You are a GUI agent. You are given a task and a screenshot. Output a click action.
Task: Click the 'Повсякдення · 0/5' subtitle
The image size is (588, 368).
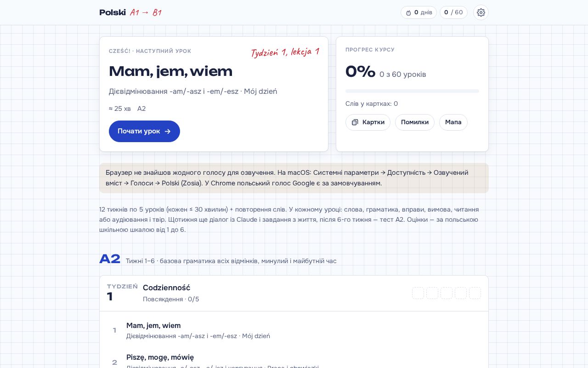171,299
